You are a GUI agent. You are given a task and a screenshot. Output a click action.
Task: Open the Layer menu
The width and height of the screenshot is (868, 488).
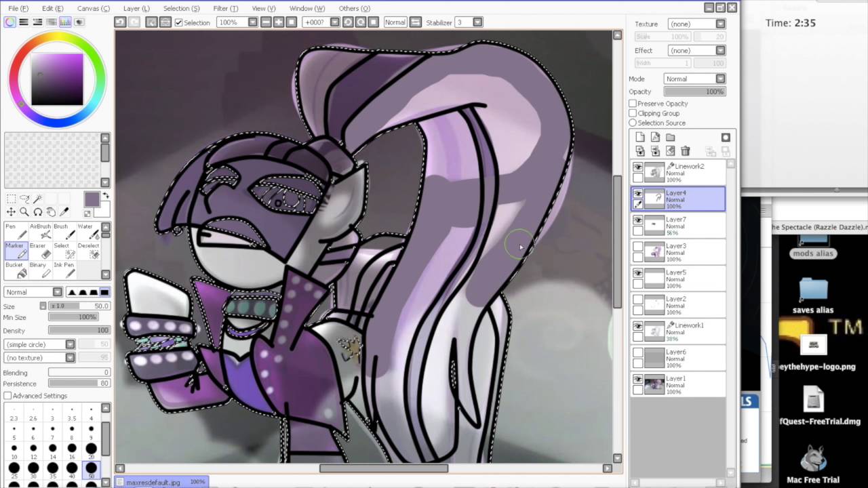tap(136, 8)
